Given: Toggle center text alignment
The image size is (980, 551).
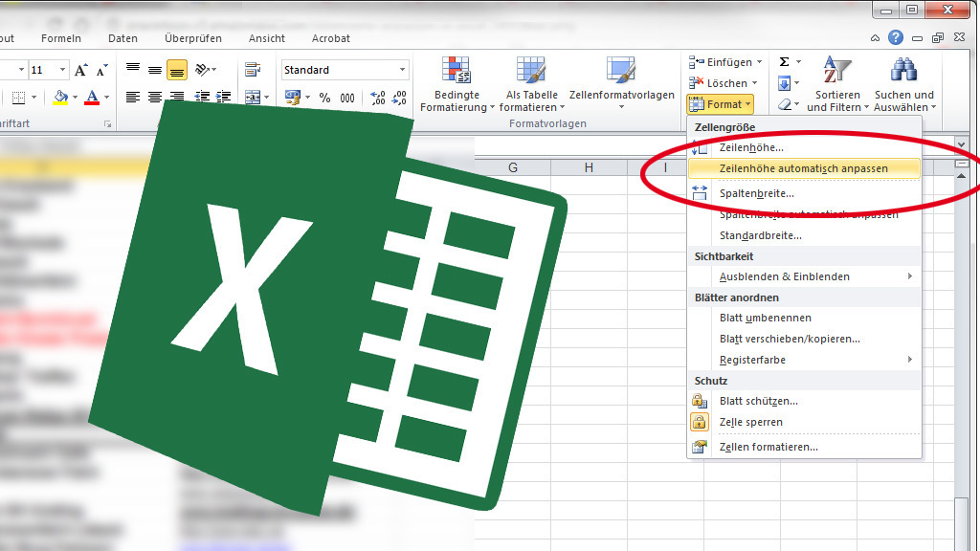Looking at the screenshot, I should (x=155, y=97).
